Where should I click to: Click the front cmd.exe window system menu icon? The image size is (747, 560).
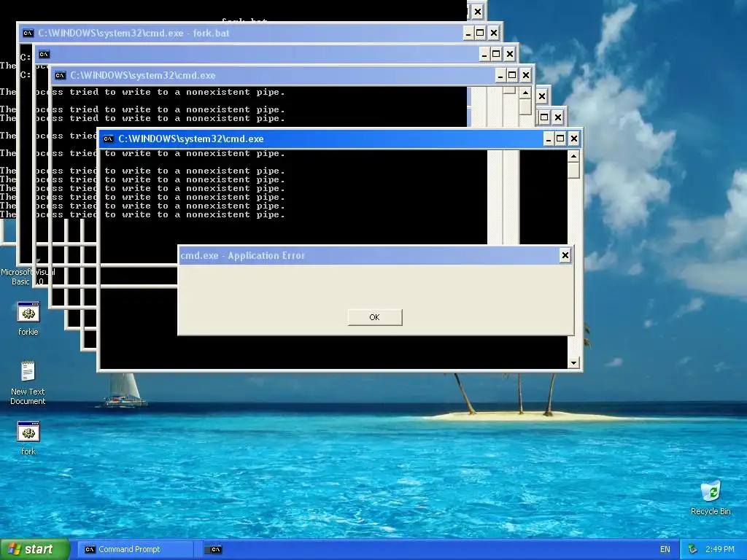[108, 139]
